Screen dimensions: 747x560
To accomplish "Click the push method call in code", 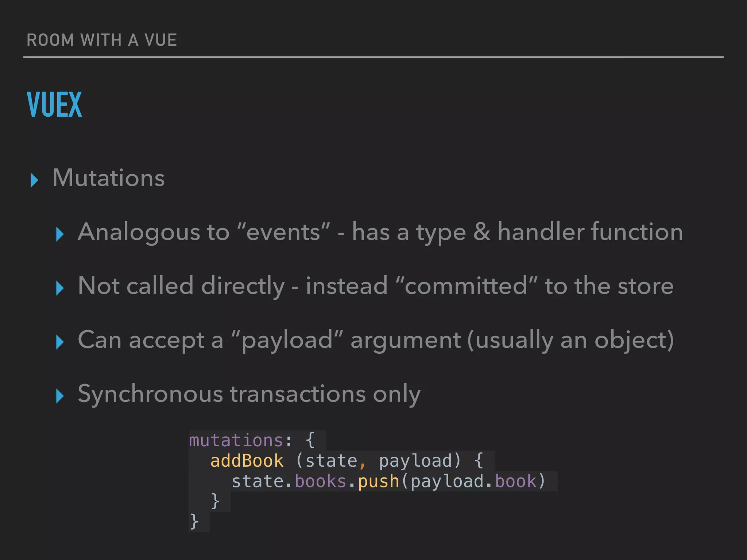I will tap(378, 481).
